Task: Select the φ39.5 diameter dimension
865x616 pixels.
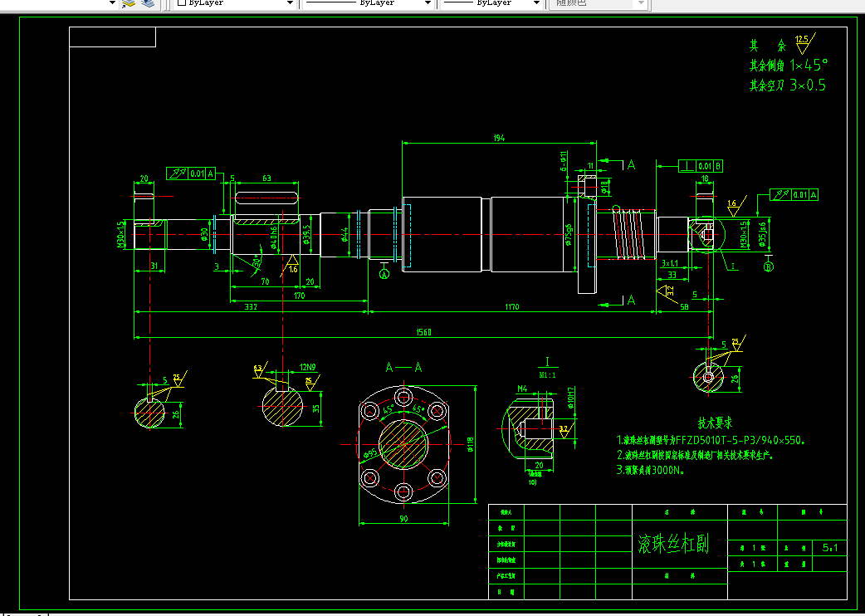Action: point(307,234)
